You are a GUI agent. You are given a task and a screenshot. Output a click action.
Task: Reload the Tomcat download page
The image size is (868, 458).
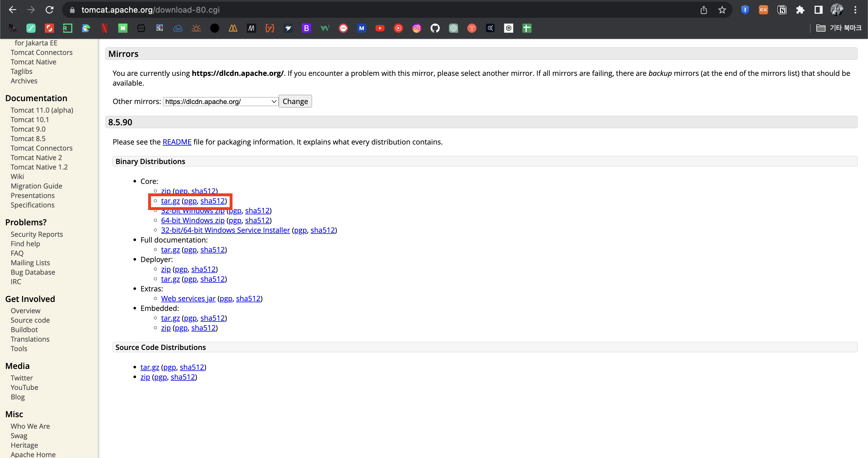[50, 10]
